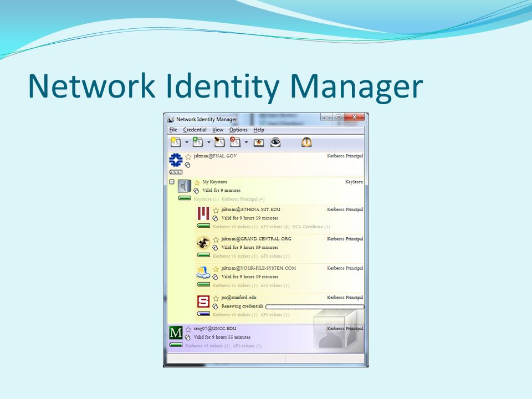
Task: Click the 'Valid for 9 minutes' text
Action: coord(221,191)
